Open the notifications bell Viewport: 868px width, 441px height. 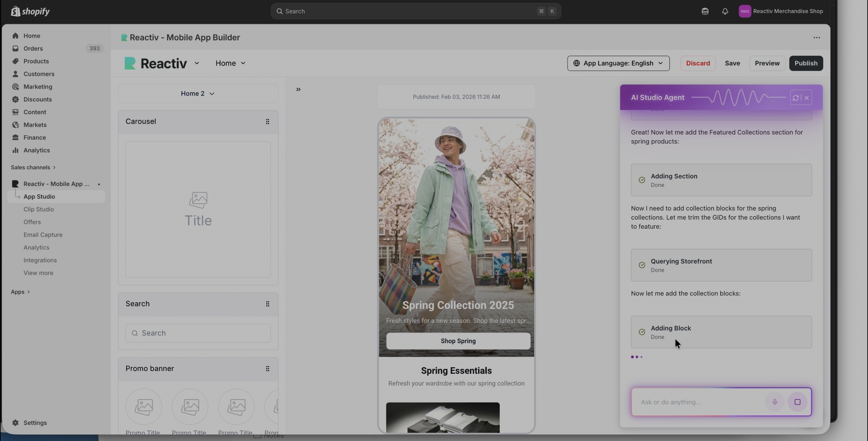725,11
